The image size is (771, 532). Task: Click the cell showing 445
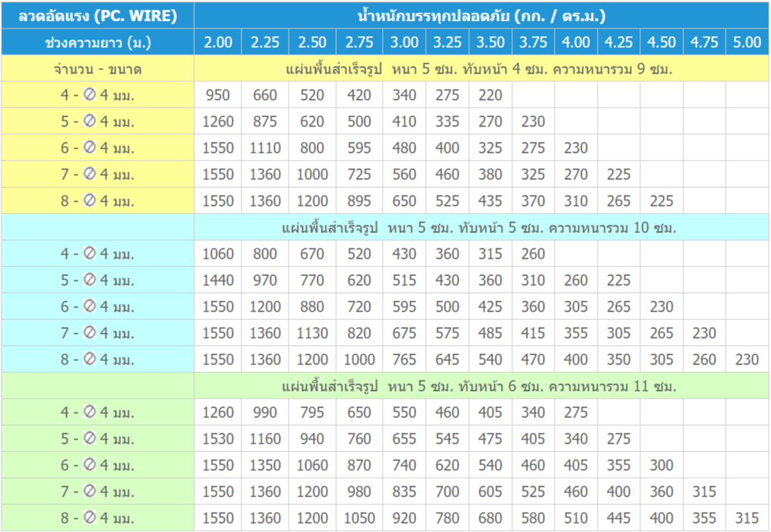619,518
